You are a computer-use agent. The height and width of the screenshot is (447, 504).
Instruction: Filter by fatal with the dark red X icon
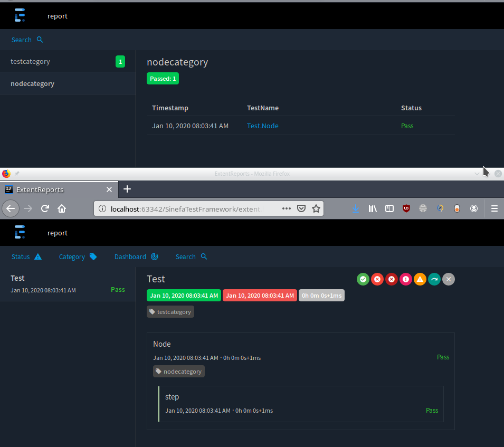(392, 279)
